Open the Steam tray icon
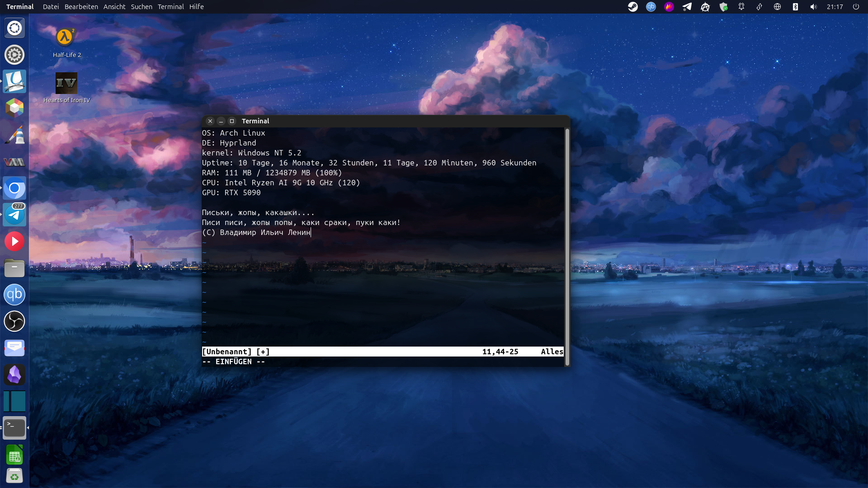 pos(633,7)
